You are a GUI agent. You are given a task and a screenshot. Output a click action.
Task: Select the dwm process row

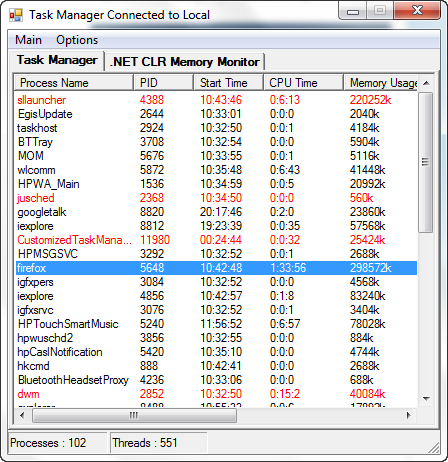[216, 394]
